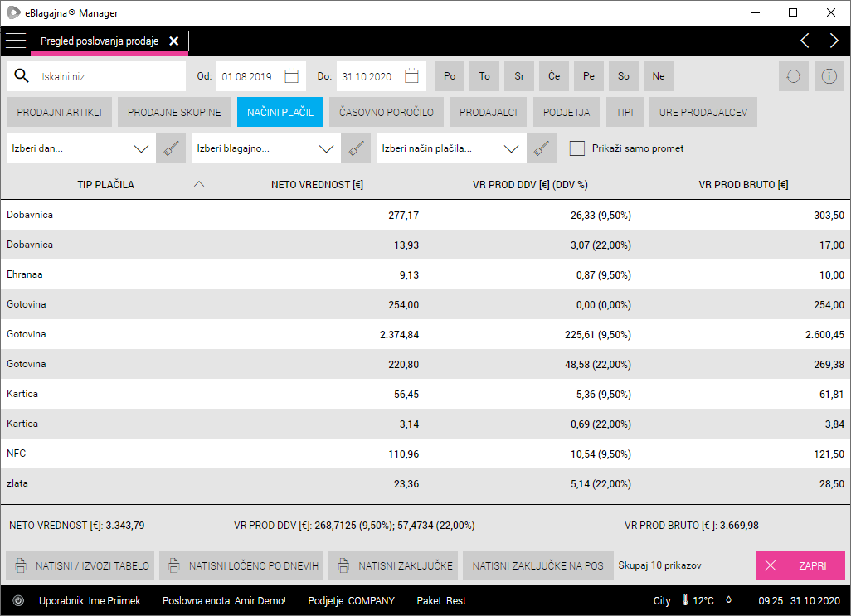The width and height of the screenshot is (851, 616).
Task: Click VR PROD BRUTO column header
Action: 743,184
